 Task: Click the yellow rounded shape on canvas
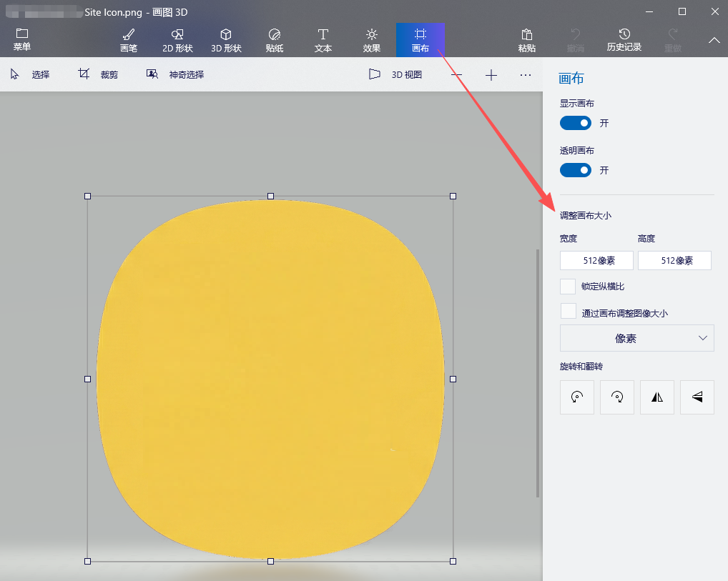coord(270,379)
